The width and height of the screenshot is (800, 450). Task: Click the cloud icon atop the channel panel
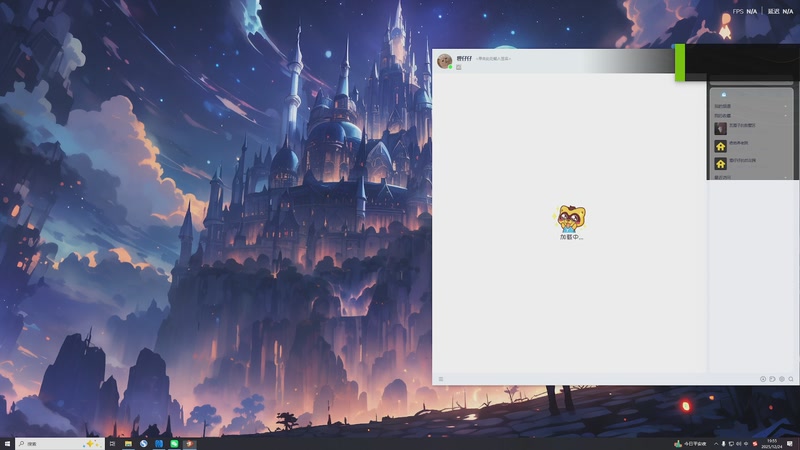(x=724, y=94)
